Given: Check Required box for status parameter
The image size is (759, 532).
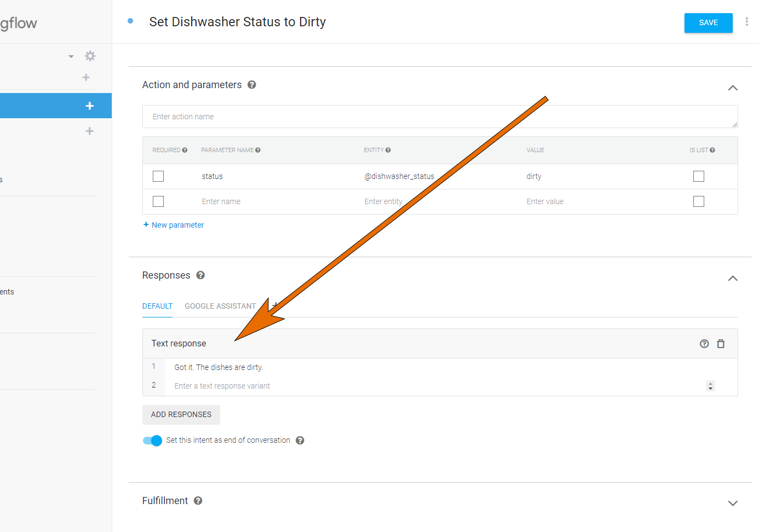Looking at the screenshot, I should (158, 176).
